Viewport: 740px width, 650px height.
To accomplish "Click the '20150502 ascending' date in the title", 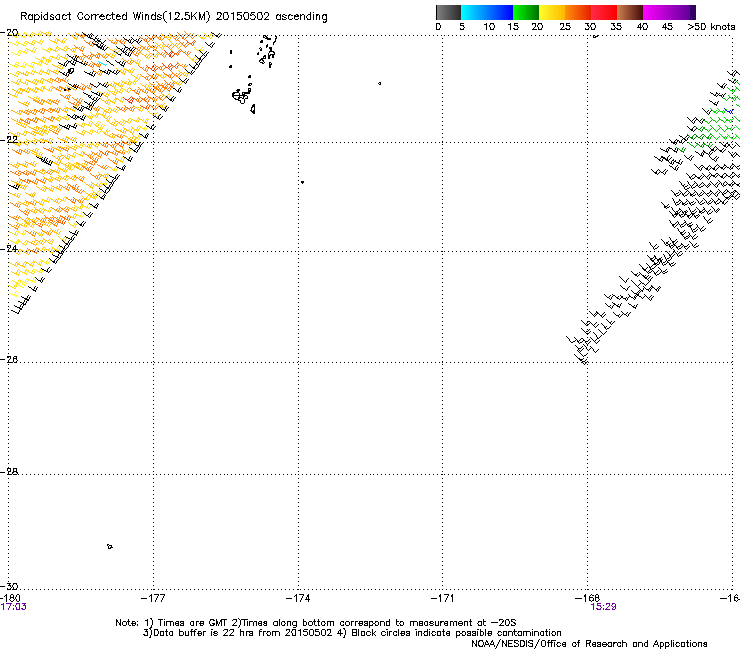I will point(271,17).
